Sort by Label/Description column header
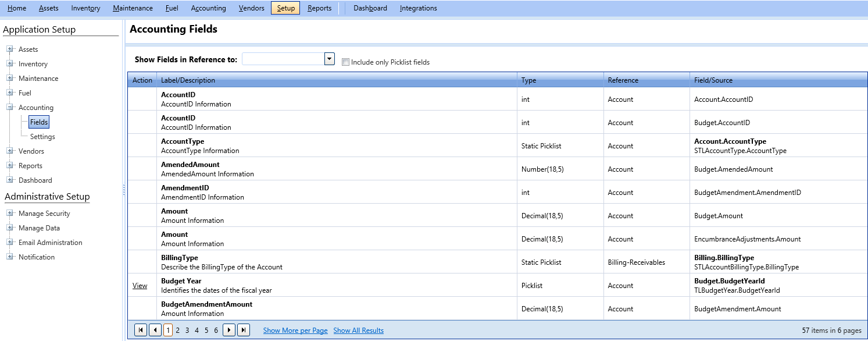The width and height of the screenshot is (868, 341). pos(188,80)
